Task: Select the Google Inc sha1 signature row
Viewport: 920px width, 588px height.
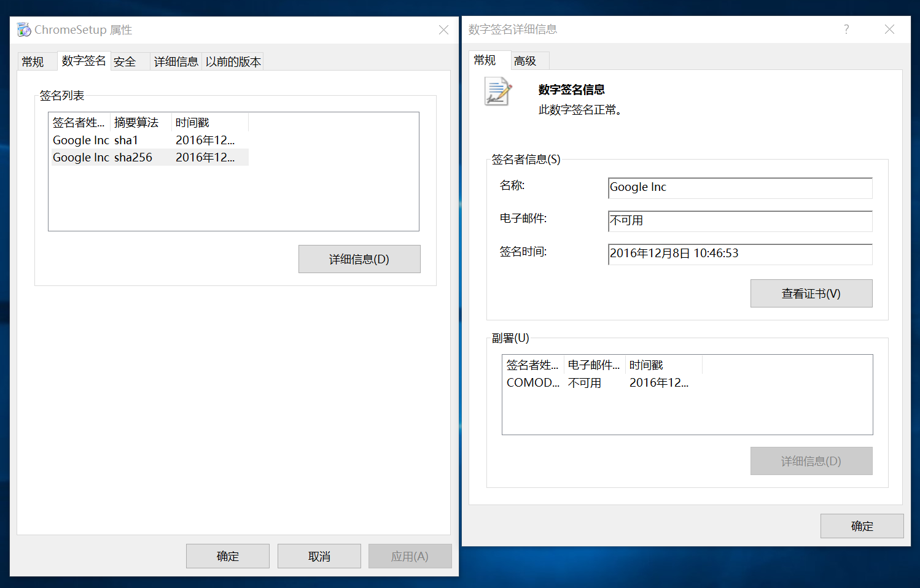Action: tap(149, 140)
